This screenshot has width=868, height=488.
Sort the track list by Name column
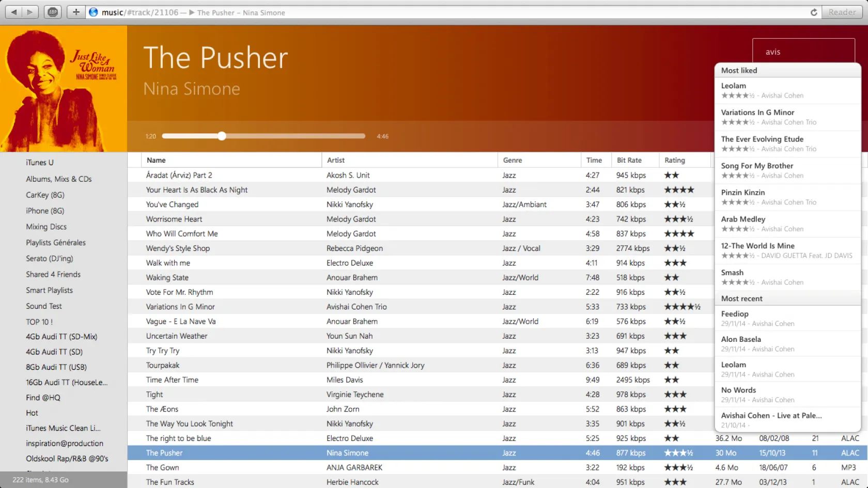point(156,160)
